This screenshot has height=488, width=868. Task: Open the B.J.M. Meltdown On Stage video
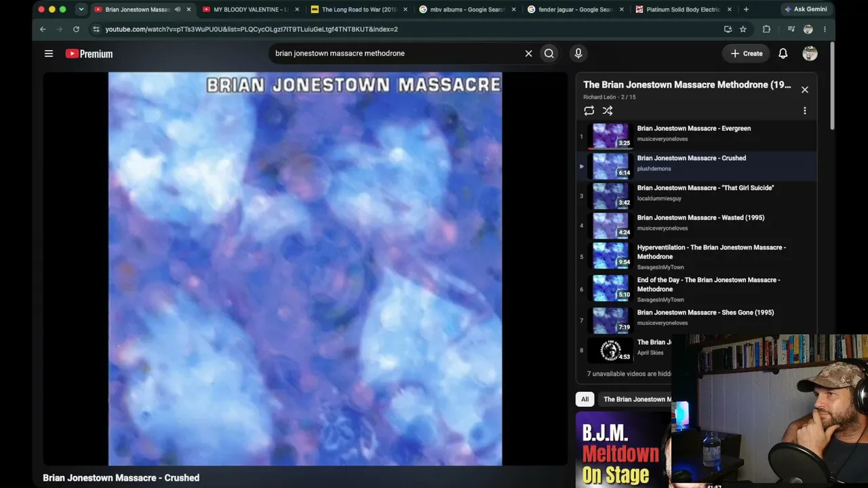(x=623, y=450)
